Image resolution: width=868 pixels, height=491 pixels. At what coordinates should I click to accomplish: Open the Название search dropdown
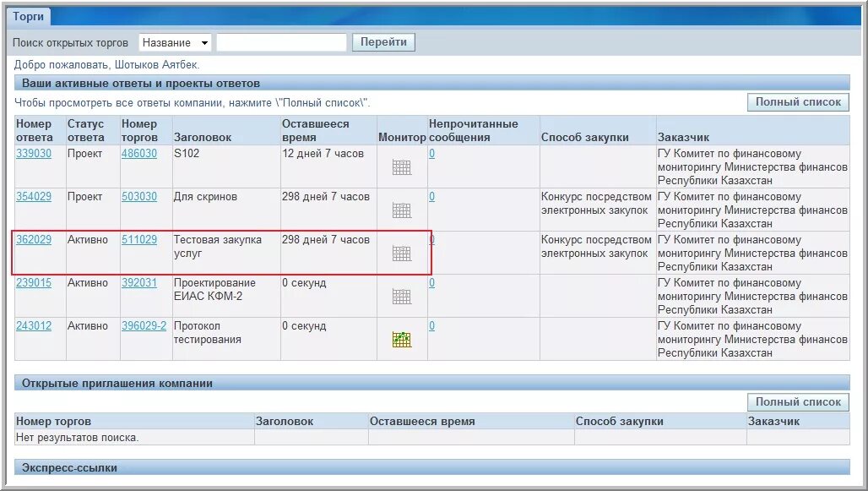[x=175, y=42]
